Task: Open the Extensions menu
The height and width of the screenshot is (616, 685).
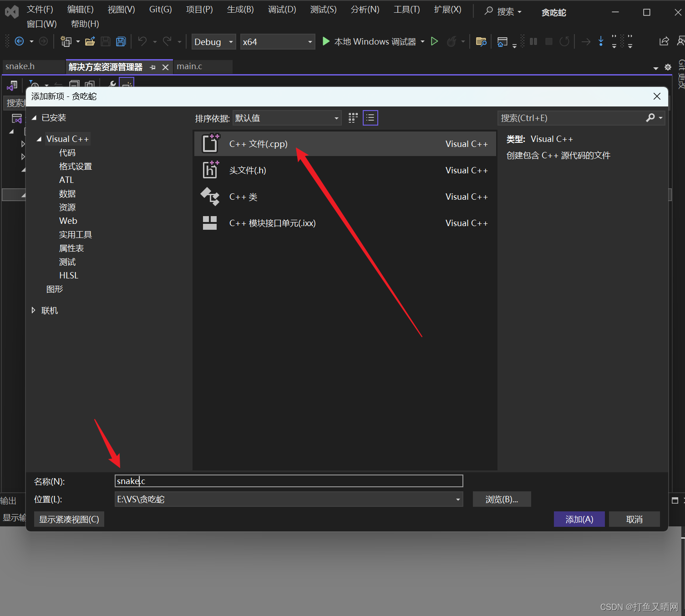Action: coord(447,10)
